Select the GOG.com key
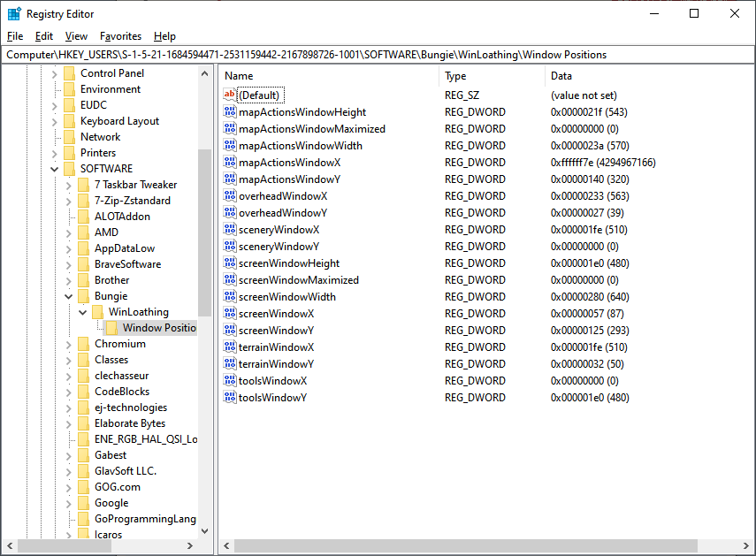The width and height of the screenshot is (756, 556). 118,487
